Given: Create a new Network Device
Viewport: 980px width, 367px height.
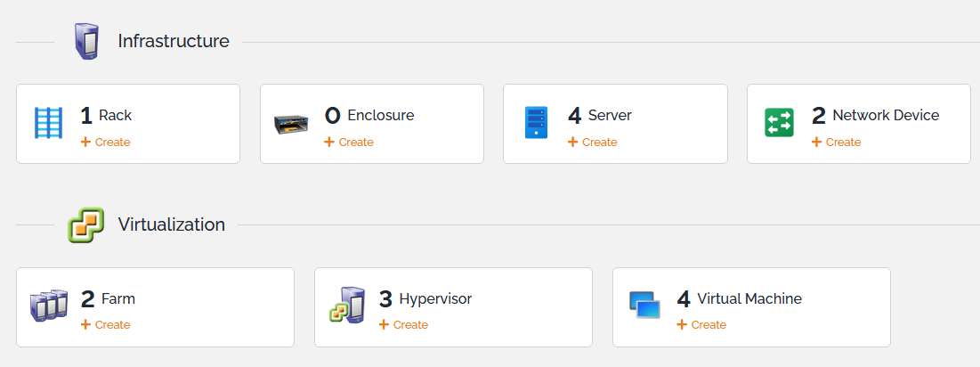Looking at the screenshot, I should (x=837, y=143).
